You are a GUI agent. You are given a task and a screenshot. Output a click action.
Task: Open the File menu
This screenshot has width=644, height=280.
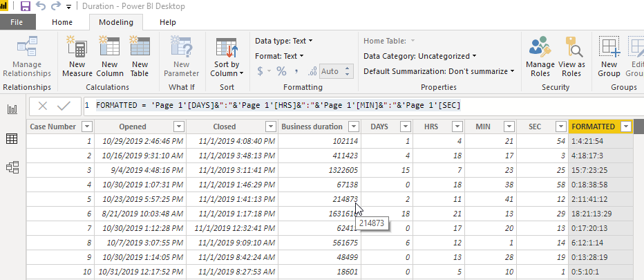pos(17,22)
